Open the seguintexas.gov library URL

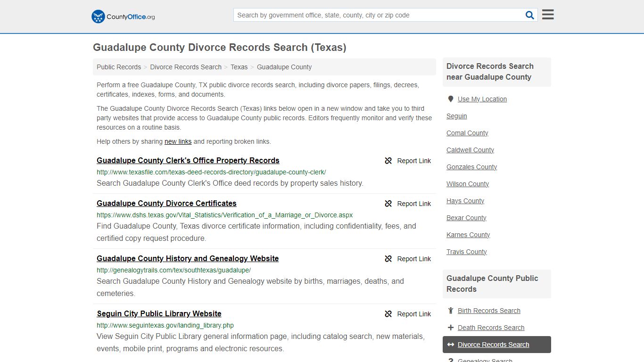click(165, 325)
